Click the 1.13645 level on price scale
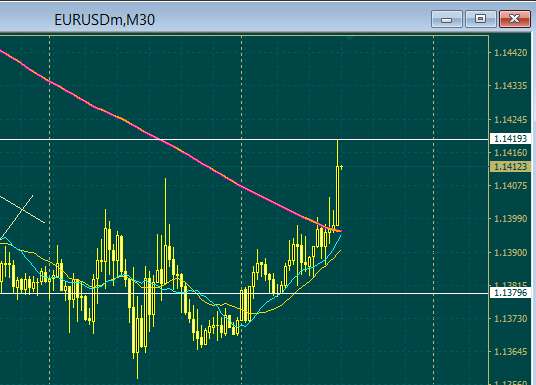Viewport: 536px width, 385px height. (x=510, y=351)
